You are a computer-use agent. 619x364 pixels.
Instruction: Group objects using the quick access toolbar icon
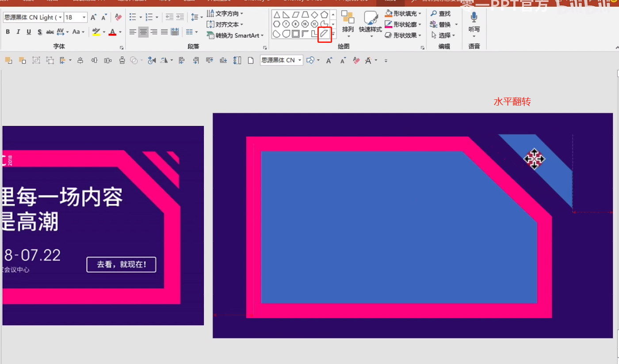(x=36, y=60)
